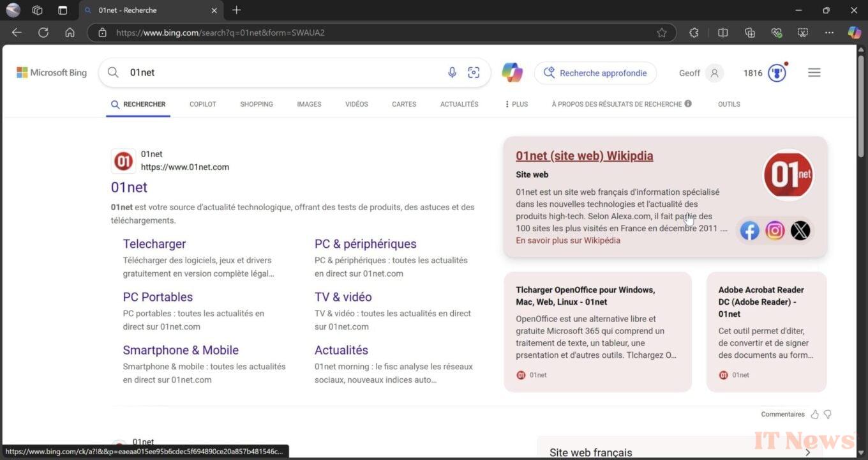
Task: Open the Copilot icon beside search box
Action: (x=512, y=73)
